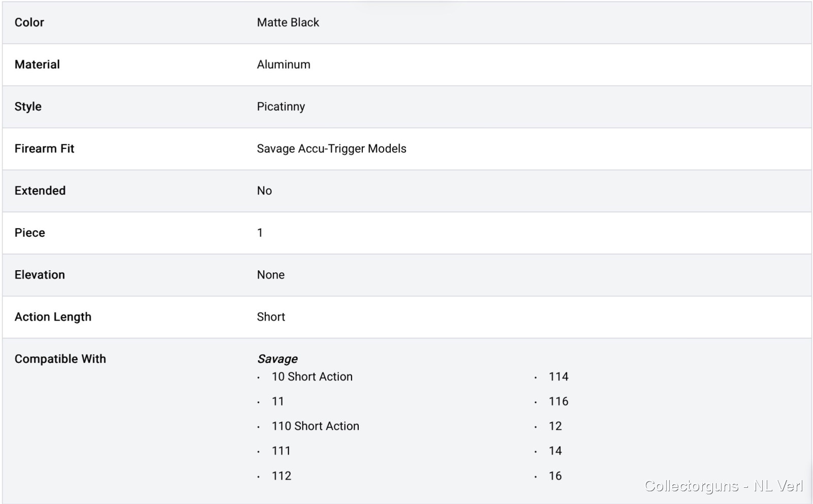Click the Piece row label

(x=30, y=233)
